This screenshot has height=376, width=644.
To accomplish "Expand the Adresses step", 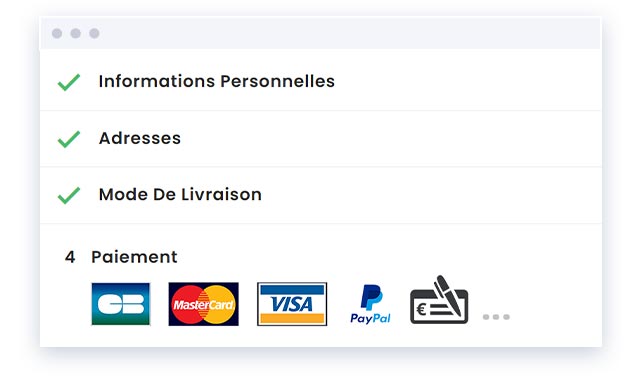I will [x=321, y=138].
